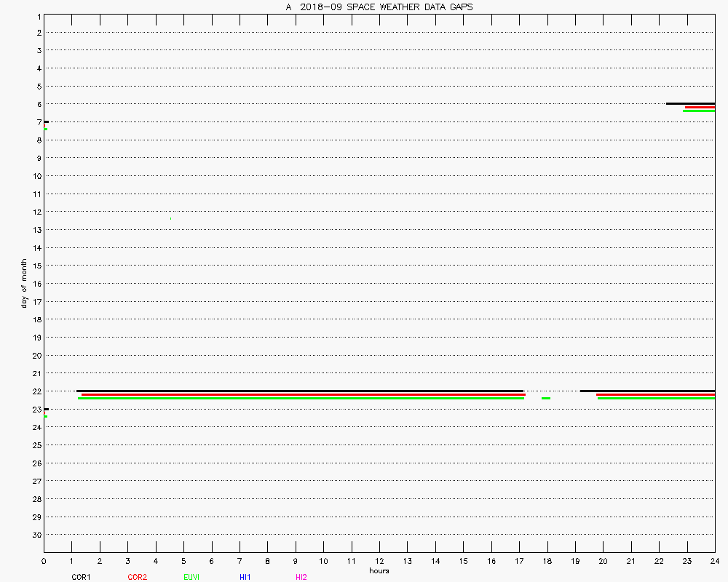Click the plot title text

pos(379,7)
